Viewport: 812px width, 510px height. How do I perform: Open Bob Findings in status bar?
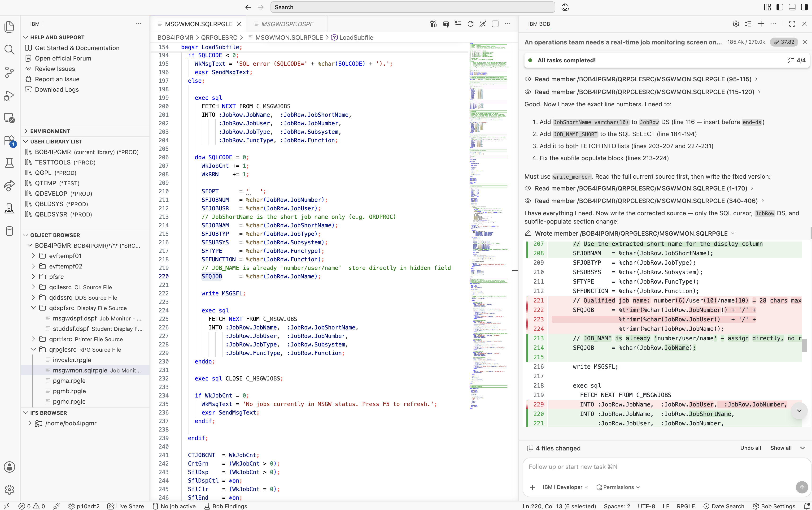(x=226, y=506)
